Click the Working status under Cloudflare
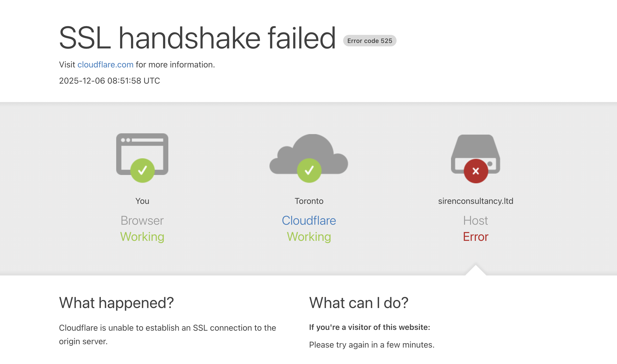Image resolution: width=617 pixels, height=364 pixels. pos(309,237)
